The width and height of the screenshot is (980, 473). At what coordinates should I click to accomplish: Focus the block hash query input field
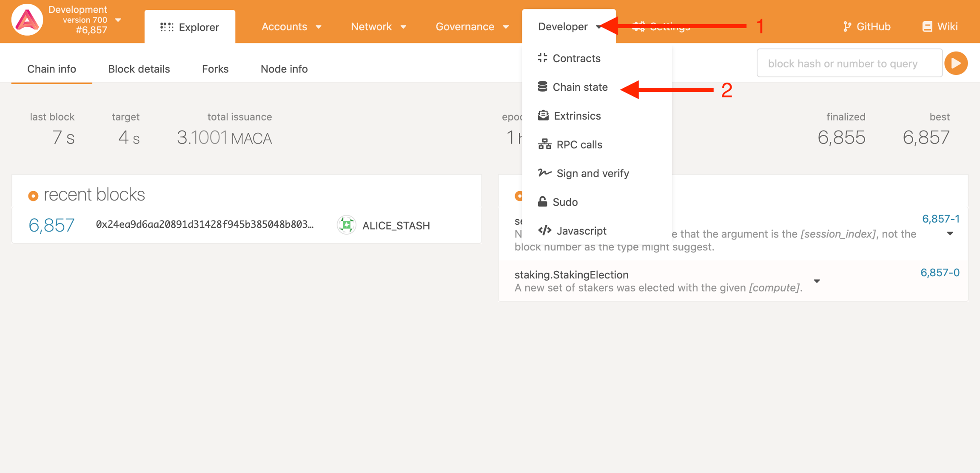[x=849, y=63]
